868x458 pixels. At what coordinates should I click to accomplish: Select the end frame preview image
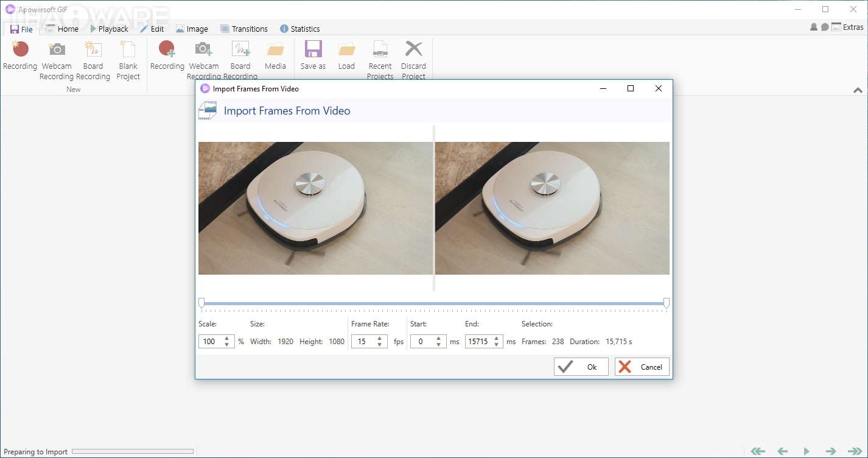click(x=552, y=208)
